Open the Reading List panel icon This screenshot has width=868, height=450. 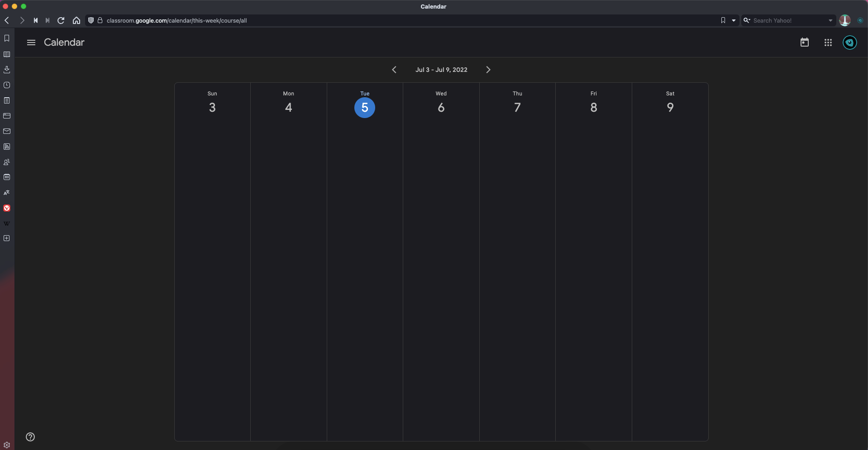pos(7,54)
